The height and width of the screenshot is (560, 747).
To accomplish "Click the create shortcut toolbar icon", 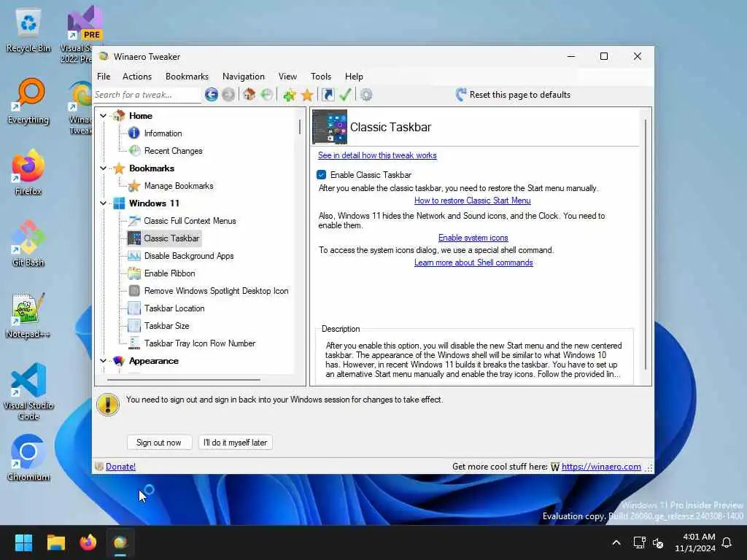I will click(328, 95).
